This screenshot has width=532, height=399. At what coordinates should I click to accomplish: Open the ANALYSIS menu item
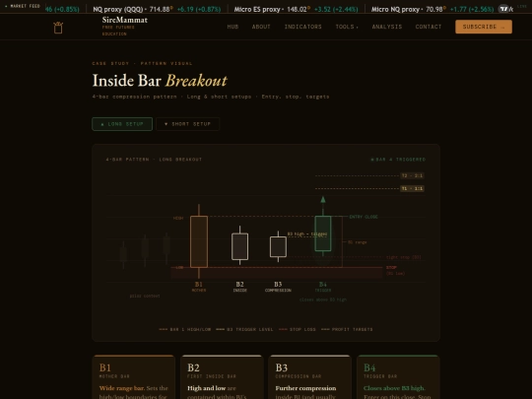click(387, 27)
